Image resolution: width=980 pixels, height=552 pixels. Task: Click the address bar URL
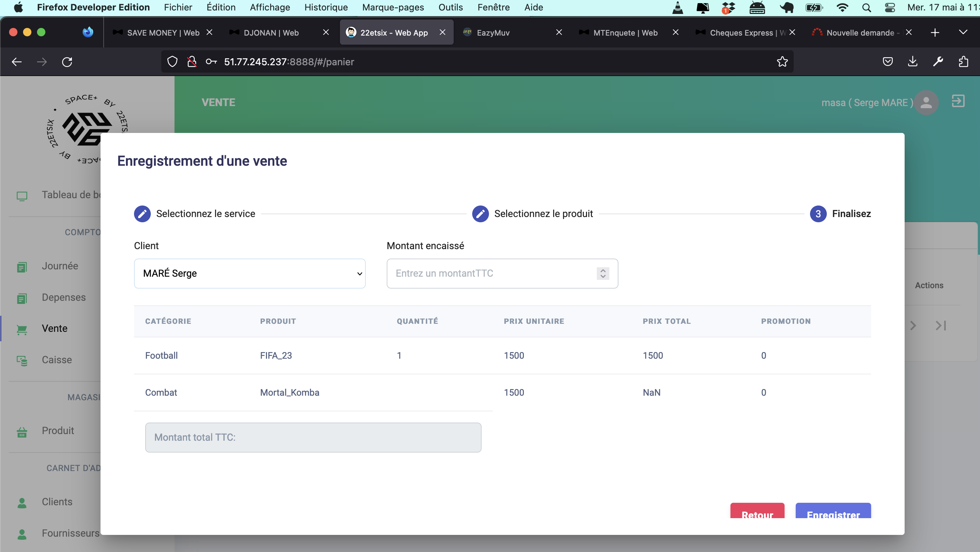point(289,62)
